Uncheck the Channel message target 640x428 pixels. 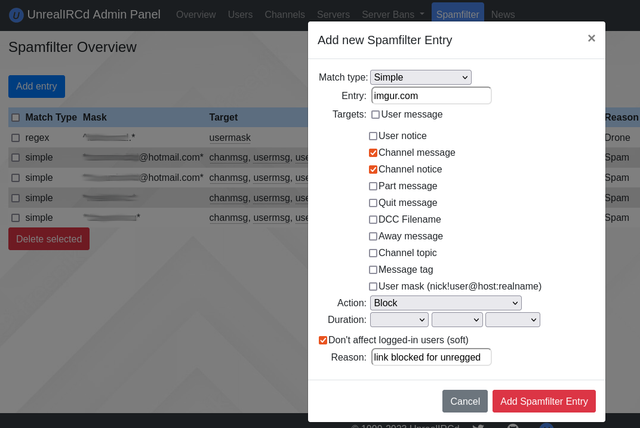pos(374,153)
